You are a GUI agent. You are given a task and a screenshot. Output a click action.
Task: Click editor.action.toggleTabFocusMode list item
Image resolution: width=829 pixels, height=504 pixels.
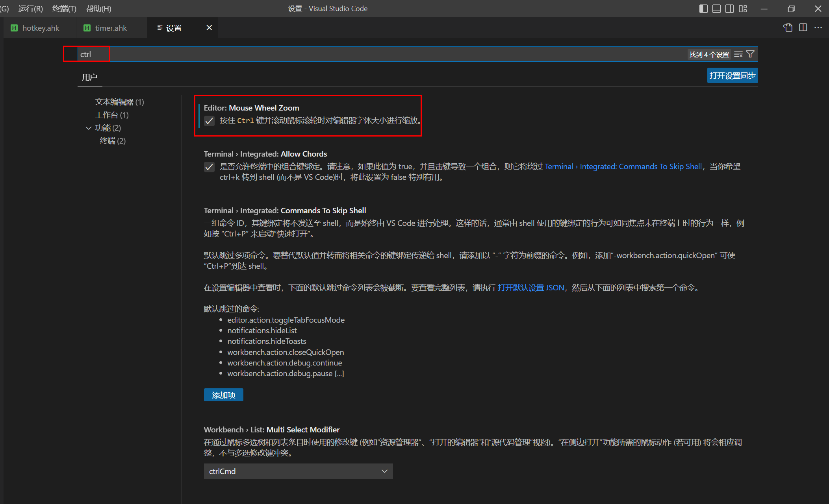click(x=286, y=320)
